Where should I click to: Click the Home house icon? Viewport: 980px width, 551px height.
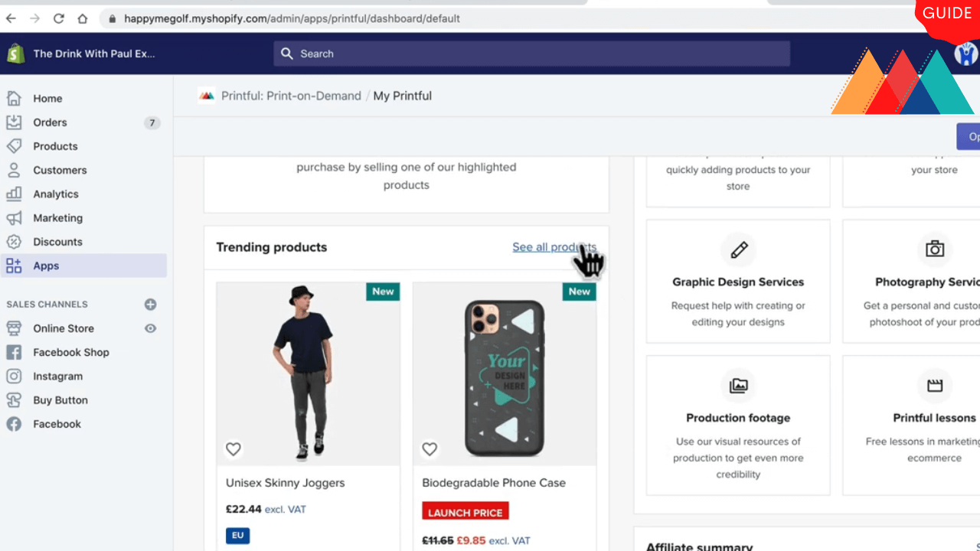point(14,98)
